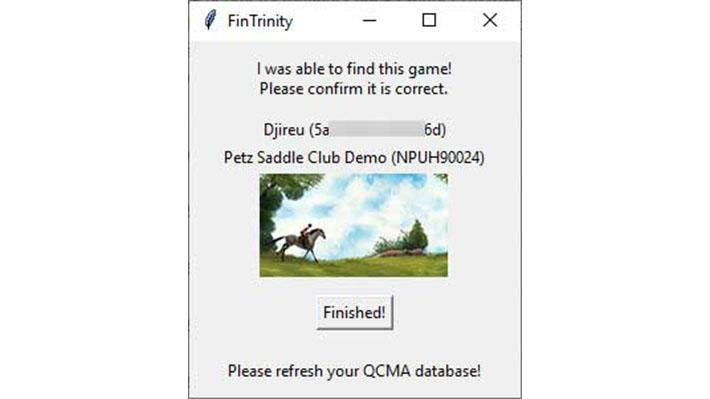Select the Petz Saddle Club game thumbnail
This screenshot has height=399, width=710.
[354, 225]
